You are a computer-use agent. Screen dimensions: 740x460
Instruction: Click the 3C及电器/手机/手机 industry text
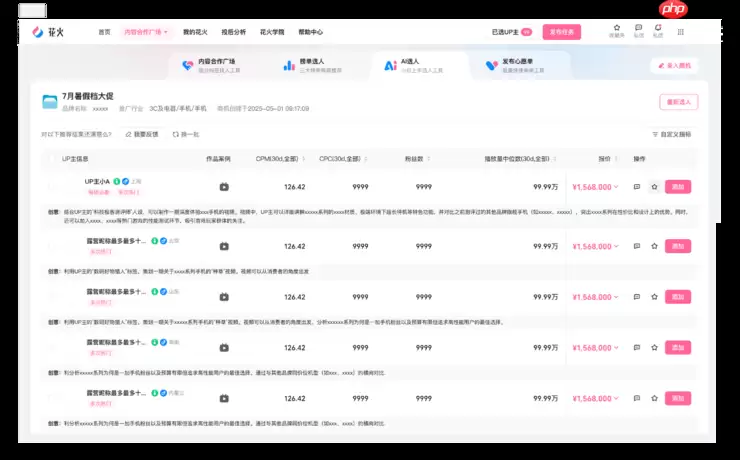(178, 109)
